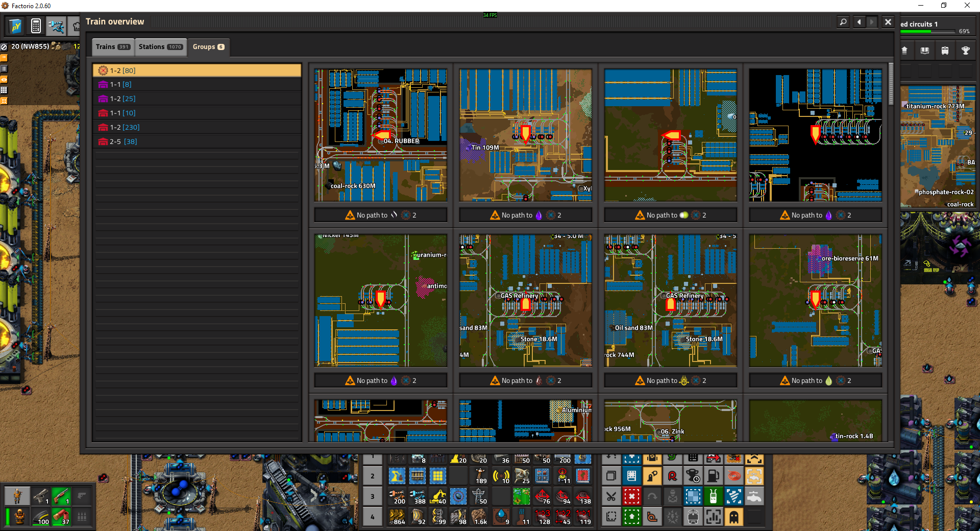Select the red wire coil shortcut
This screenshot has height=531, width=980.
coord(733,476)
